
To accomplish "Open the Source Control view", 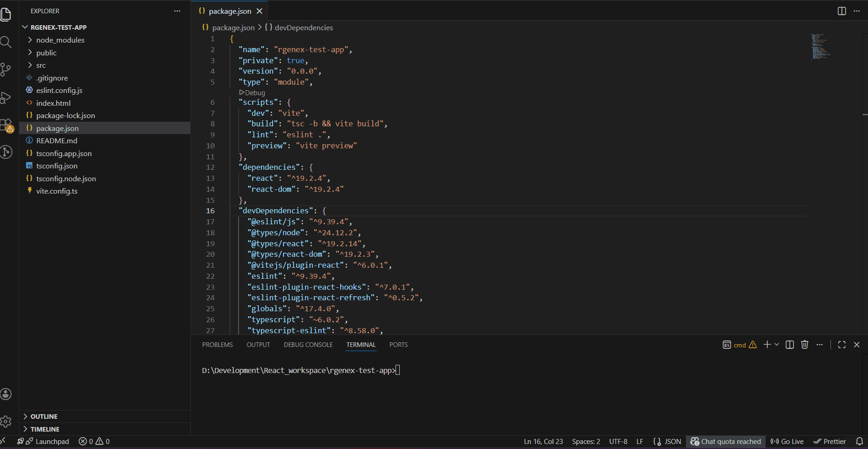I will (x=6, y=70).
